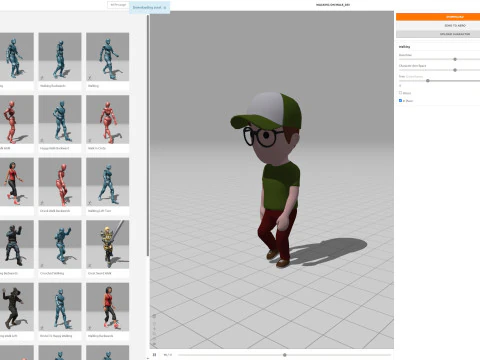Select the Crouch Walk Backwards thumbnail
480x360 pixels.
[60, 182]
